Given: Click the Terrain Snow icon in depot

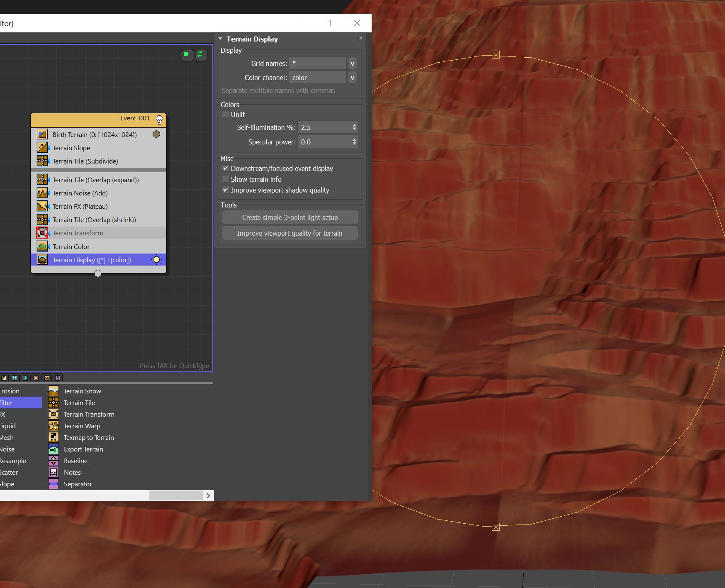Looking at the screenshot, I should 54,391.
